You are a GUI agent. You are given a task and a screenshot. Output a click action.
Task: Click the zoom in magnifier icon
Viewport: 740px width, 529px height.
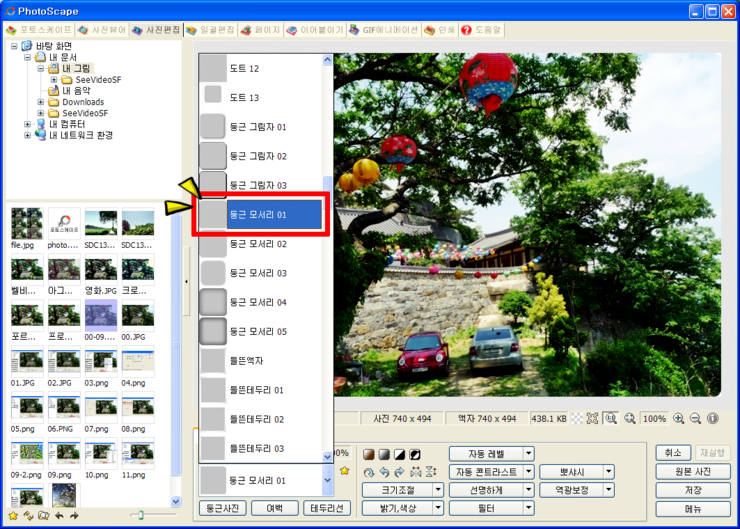(679, 418)
